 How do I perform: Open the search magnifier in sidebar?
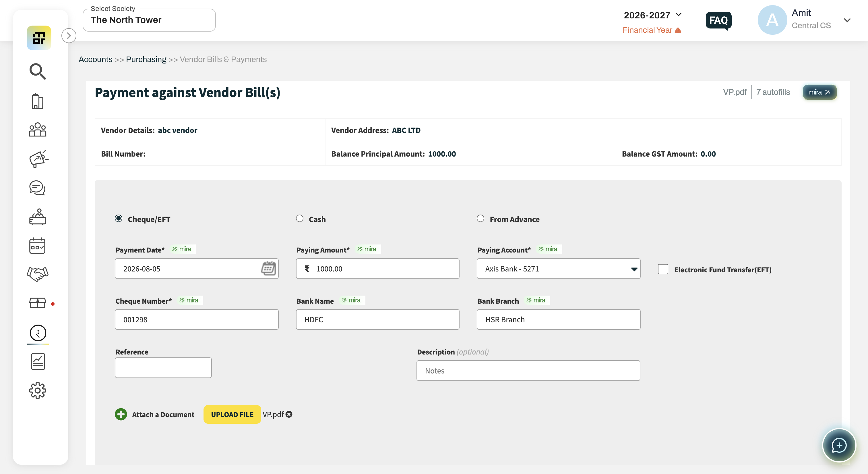(37, 71)
